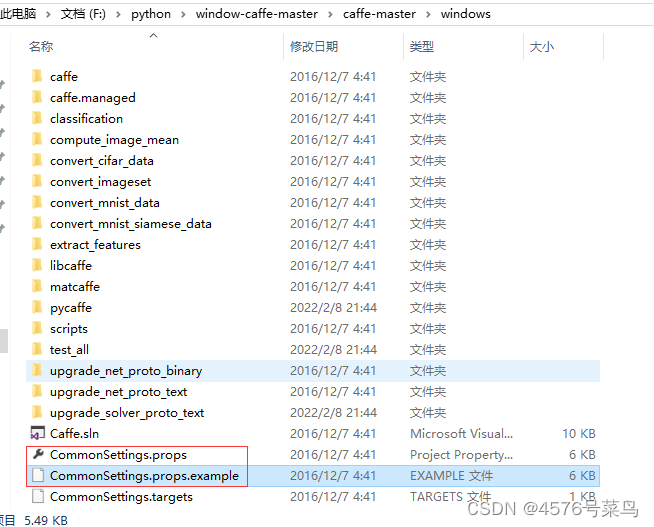Select classification folder name
The image size is (654, 527).
[x=86, y=118]
